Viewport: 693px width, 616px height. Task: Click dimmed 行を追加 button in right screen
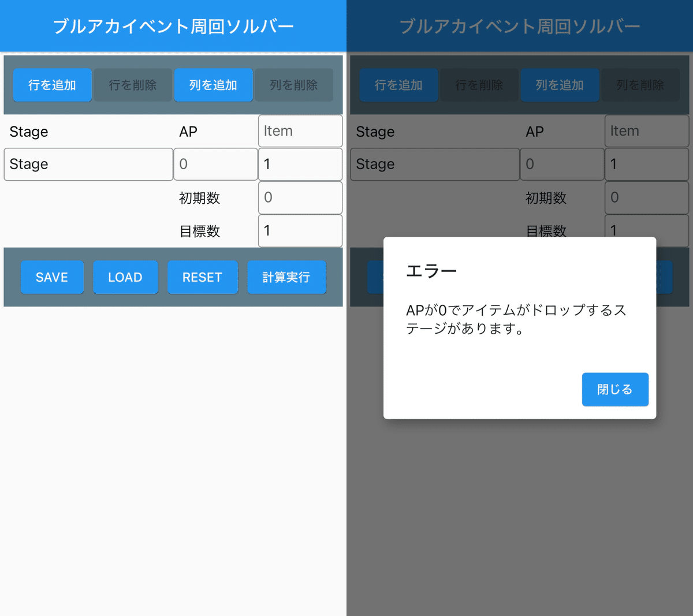coord(399,85)
